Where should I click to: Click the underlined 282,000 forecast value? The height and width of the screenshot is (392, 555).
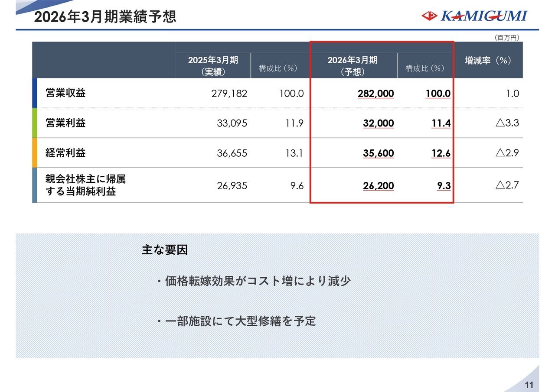[375, 94]
